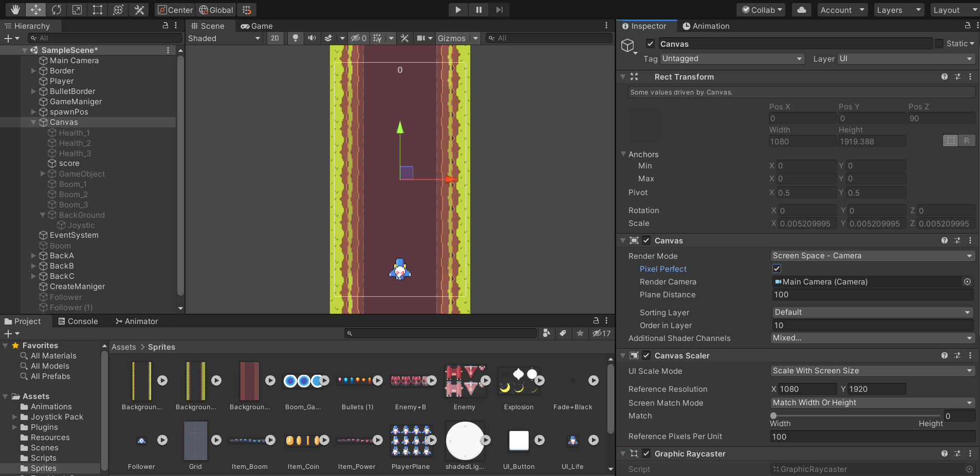Image resolution: width=980 pixels, height=476 pixels.
Task: Open Layers dropdown menu
Action: click(x=899, y=10)
